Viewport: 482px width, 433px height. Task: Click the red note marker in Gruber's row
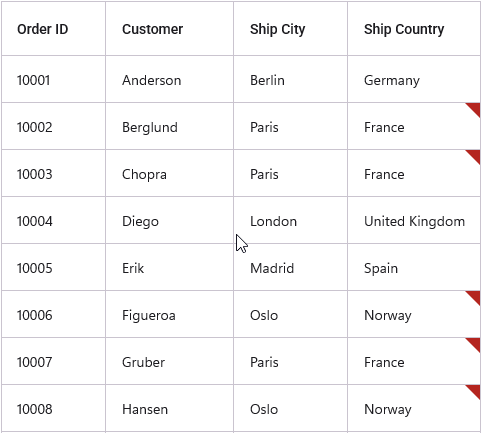(x=475, y=343)
